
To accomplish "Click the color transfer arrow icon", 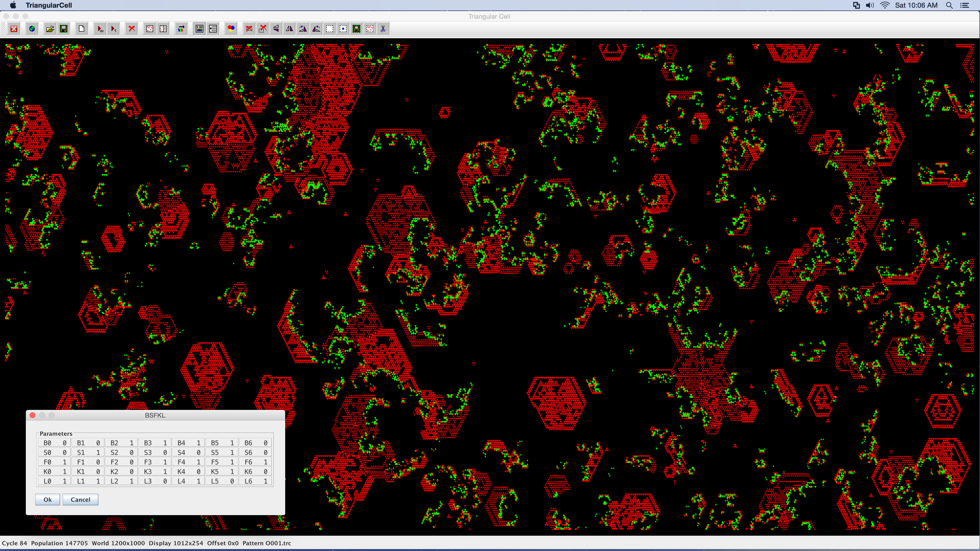I will [x=181, y=28].
